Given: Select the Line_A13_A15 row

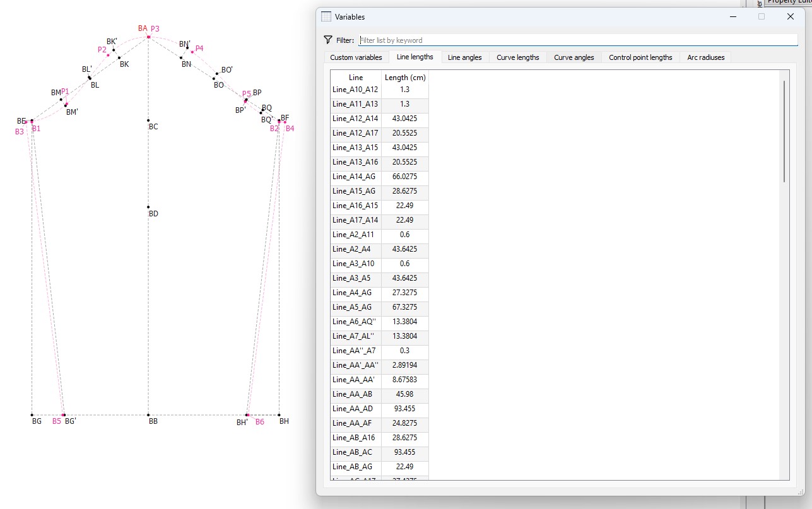Looking at the screenshot, I should tap(379, 148).
